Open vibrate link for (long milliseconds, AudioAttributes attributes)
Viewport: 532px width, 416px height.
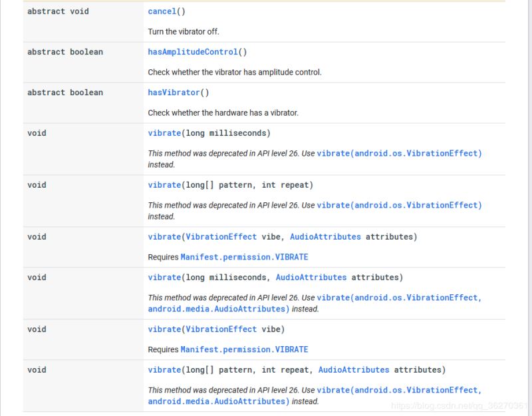(164, 278)
